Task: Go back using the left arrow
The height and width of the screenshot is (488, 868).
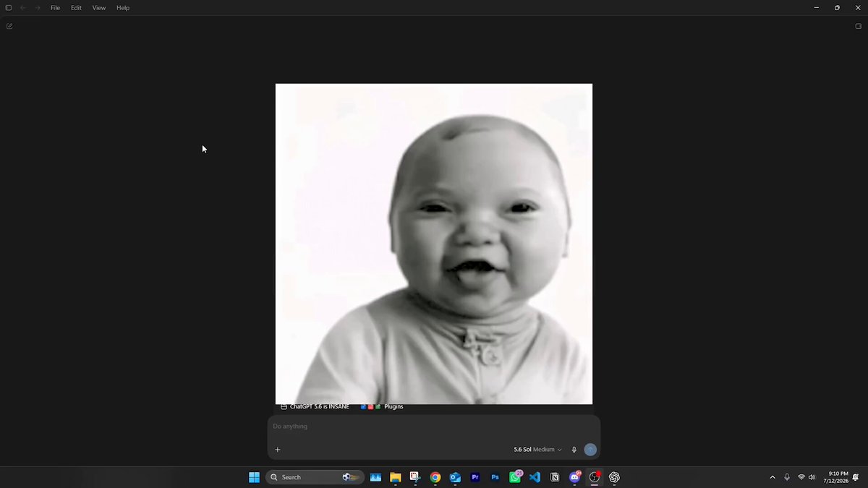Action: click(23, 8)
